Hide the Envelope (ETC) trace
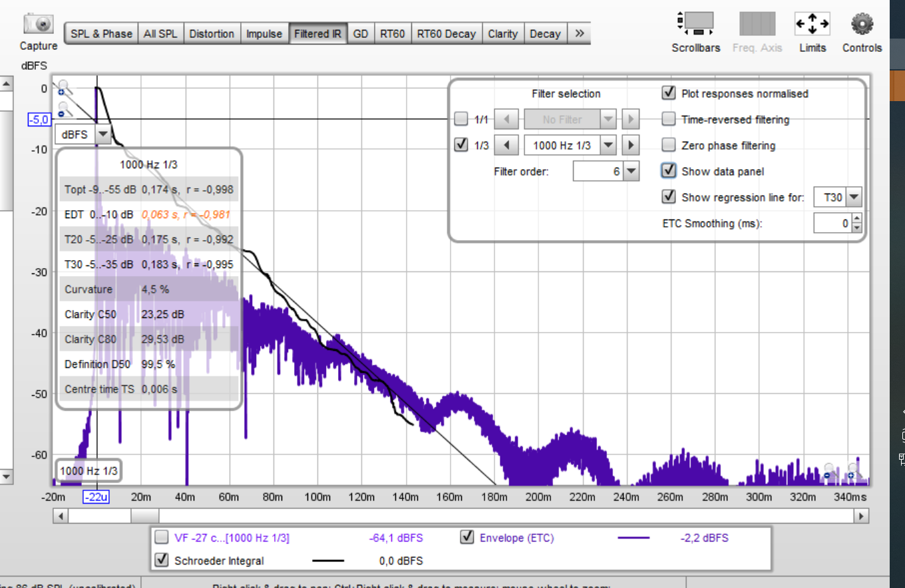Image resolution: width=905 pixels, height=588 pixels. 467,537
